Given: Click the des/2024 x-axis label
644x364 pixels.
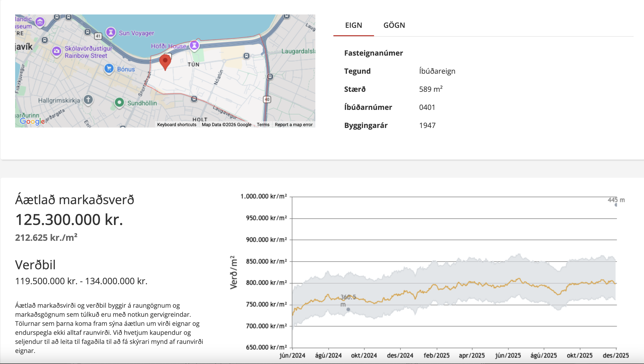Looking at the screenshot, I should [x=400, y=355].
